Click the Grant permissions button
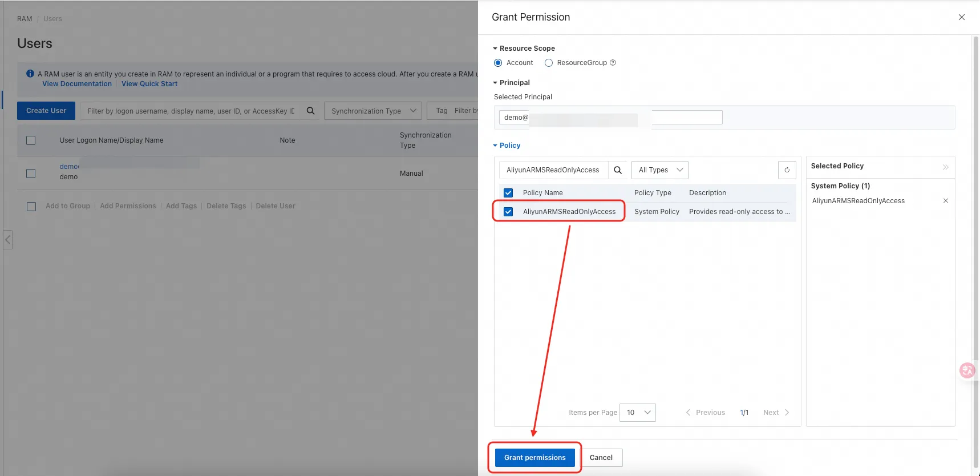 (x=534, y=458)
